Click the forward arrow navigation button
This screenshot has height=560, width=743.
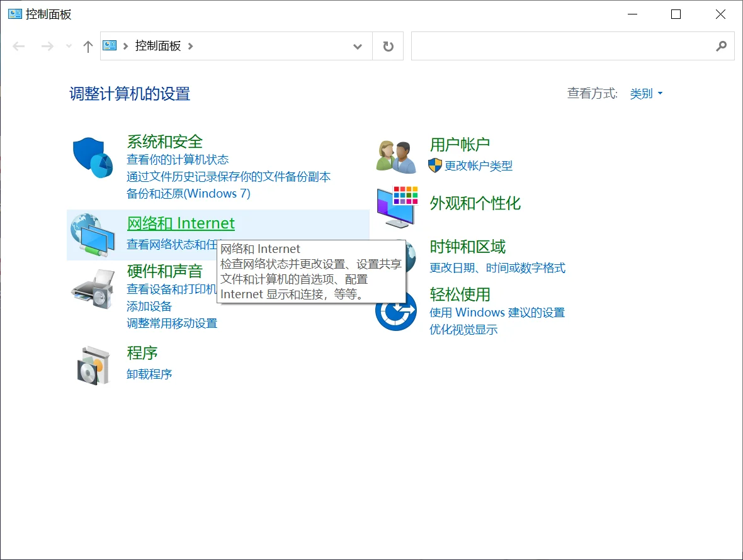[47, 47]
